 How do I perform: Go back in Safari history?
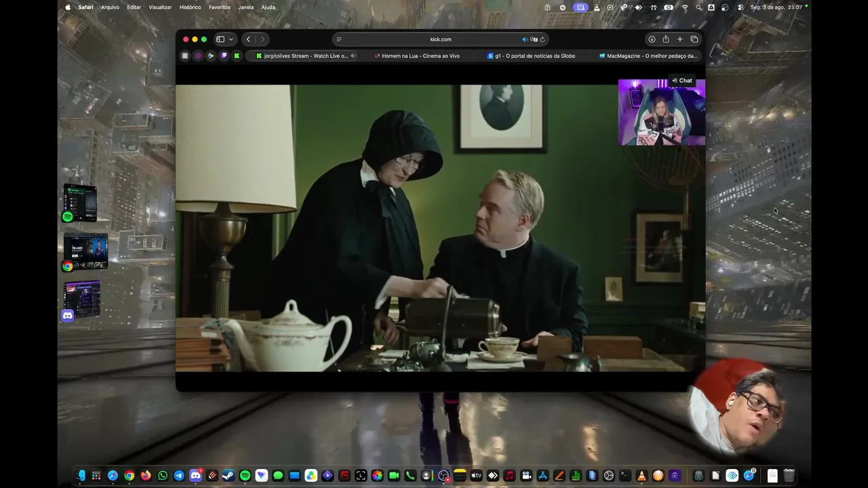coord(248,39)
